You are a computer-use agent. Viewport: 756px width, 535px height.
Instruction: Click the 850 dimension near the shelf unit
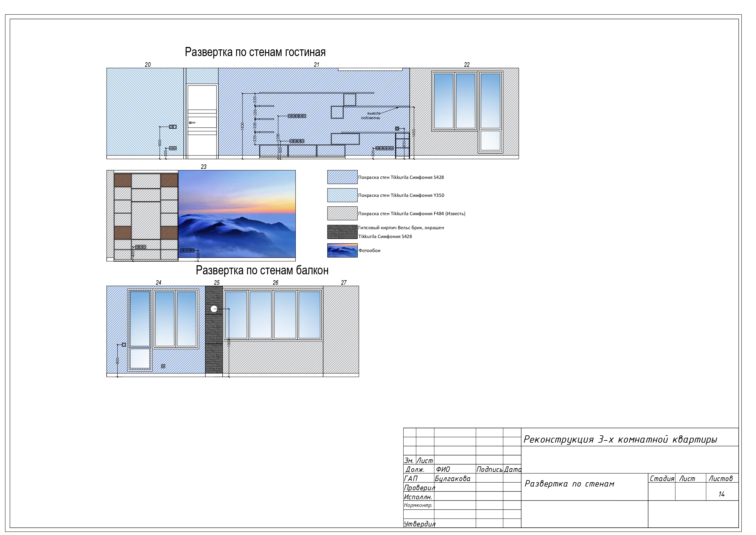[404, 144]
